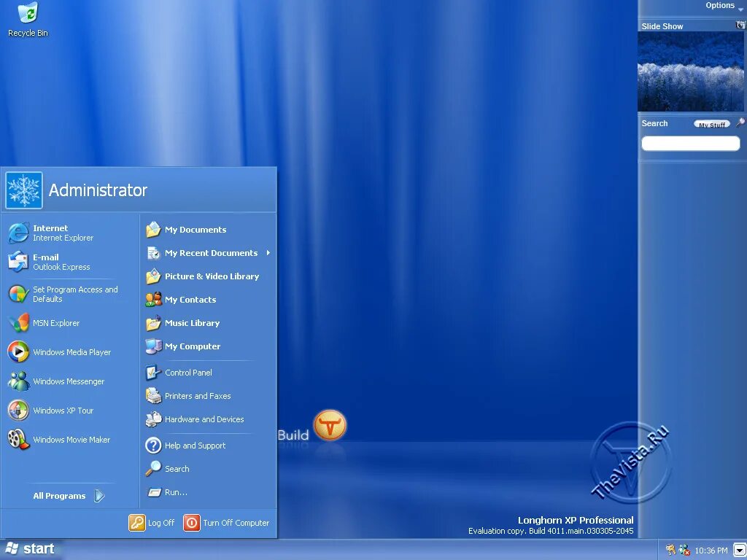Show hidden taskbar notification icons

pos(739,549)
